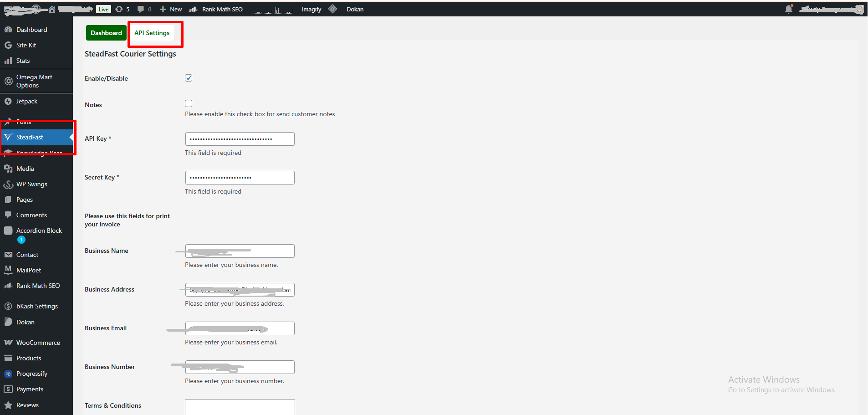Click into the API Key field

point(240,139)
